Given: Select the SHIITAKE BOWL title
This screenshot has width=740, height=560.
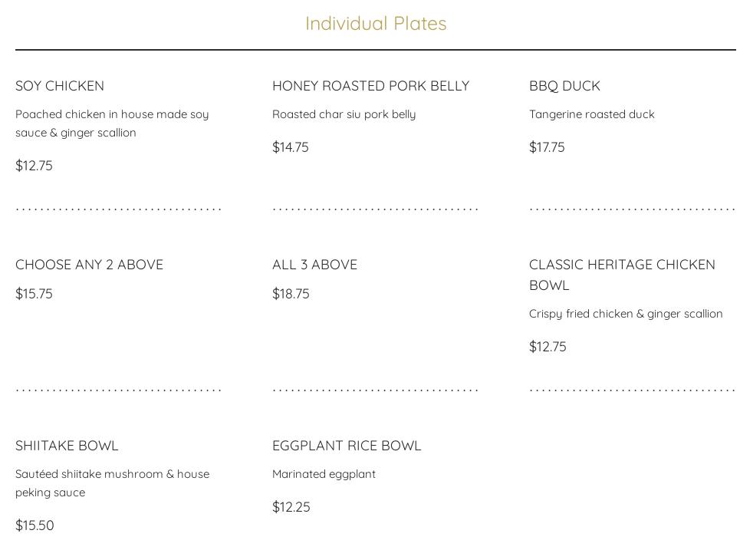Looking at the screenshot, I should [x=67, y=446].
